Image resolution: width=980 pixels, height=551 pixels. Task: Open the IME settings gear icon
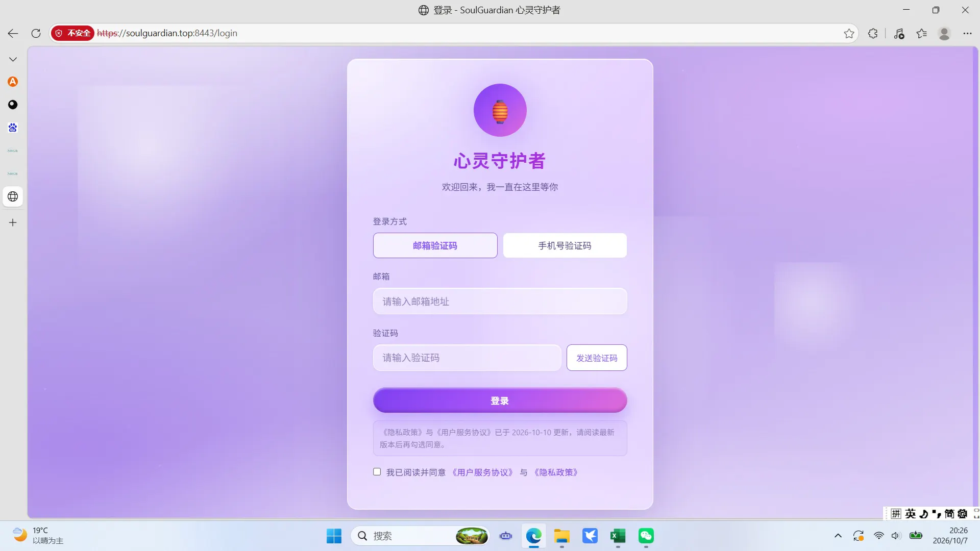(x=963, y=514)
